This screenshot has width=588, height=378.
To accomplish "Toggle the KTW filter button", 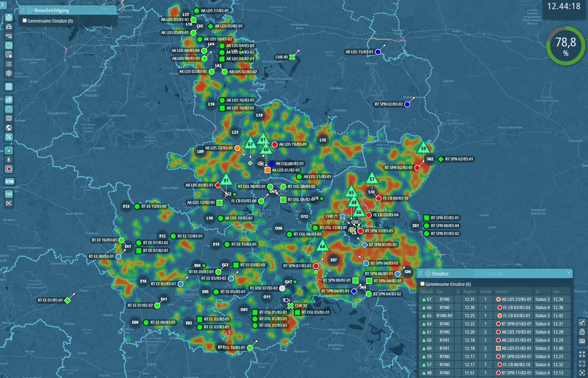I will (x=9, y=181).
